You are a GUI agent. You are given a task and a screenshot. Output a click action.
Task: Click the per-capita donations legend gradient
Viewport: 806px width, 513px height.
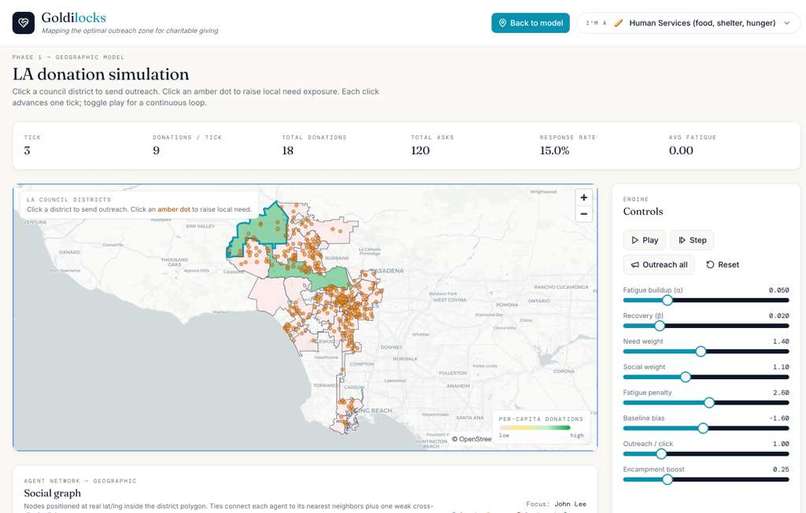coord(535,428)
